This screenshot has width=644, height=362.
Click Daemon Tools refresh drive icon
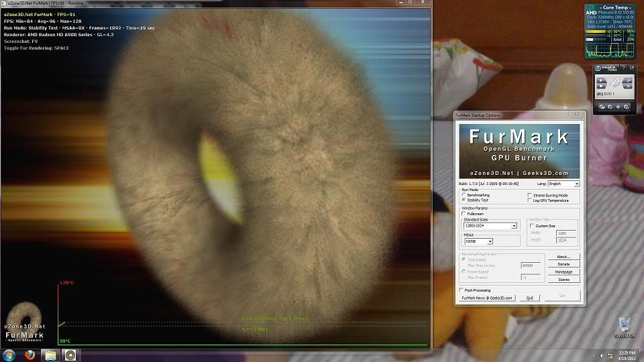tap(610, 107)
